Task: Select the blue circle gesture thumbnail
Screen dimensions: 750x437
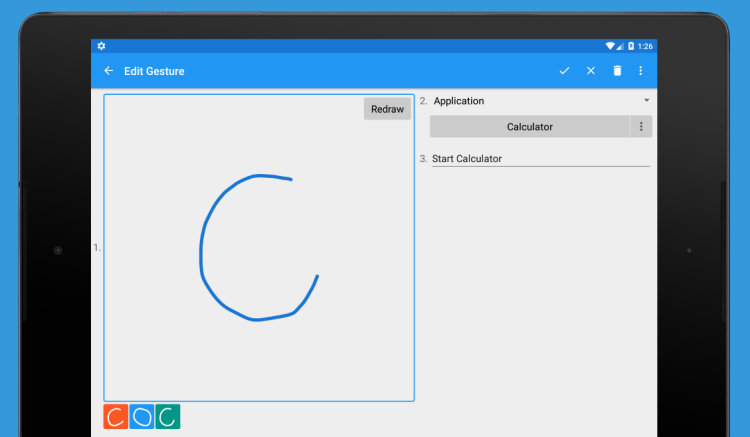Action: [x=142, y=416]
